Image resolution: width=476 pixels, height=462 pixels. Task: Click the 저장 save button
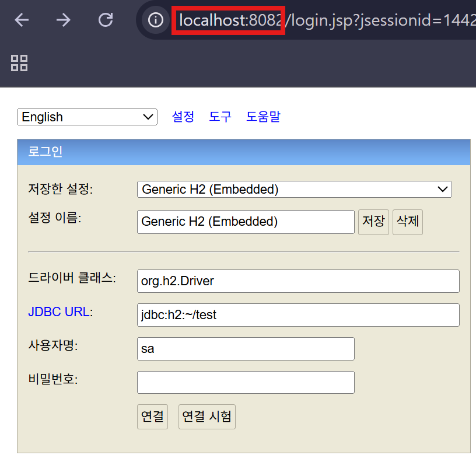(x=373, y=222)
